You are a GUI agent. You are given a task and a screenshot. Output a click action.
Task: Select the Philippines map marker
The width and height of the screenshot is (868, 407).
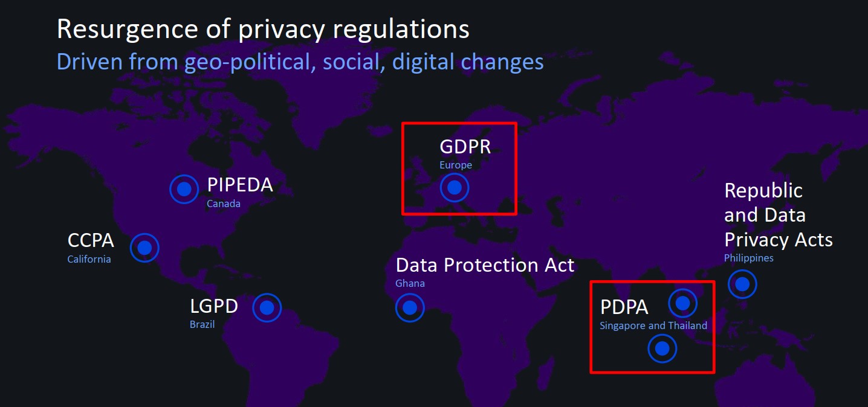point(742,284)
